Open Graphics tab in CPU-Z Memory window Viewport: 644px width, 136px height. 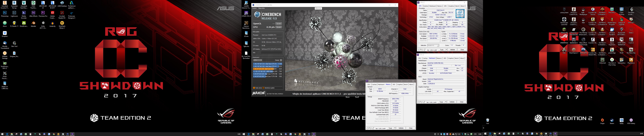(400, 84)
